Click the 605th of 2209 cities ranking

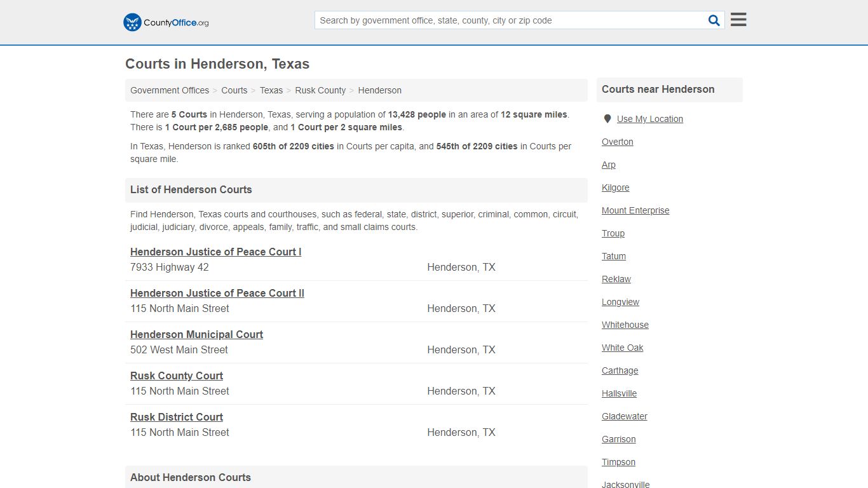coord(294,146)
